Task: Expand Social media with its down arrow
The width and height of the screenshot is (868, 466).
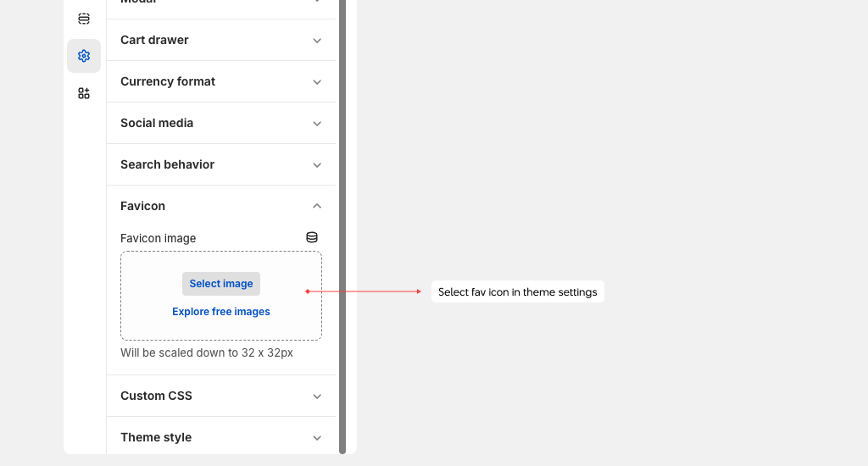Action: (317, 124)
